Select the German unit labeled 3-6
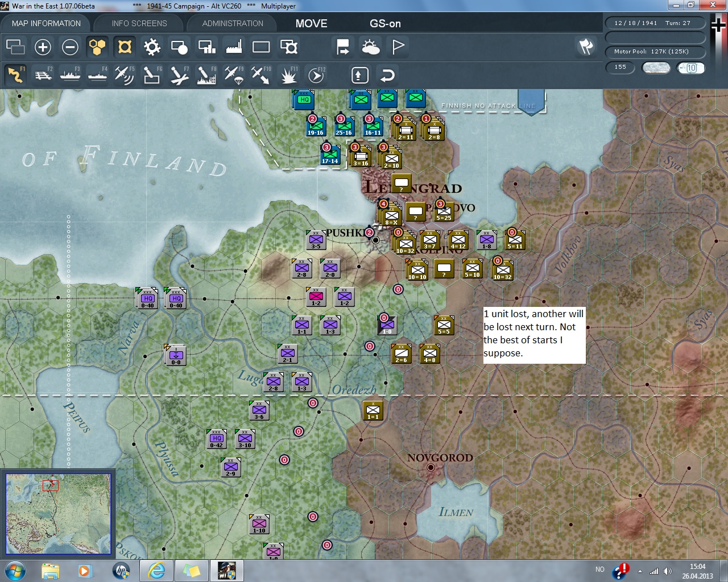728x582 pixels. tap(259, 410)
